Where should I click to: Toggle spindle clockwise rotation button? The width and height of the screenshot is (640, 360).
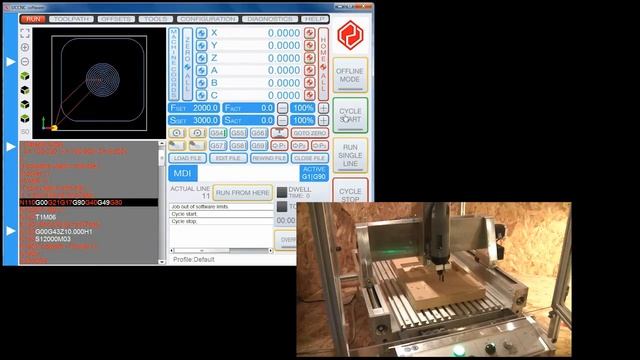177,133
